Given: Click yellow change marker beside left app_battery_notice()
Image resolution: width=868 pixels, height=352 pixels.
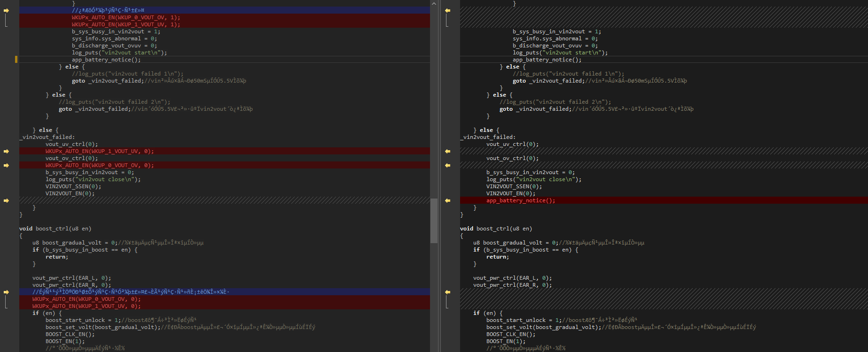Looking at the screenshot, I should coord(16,60).
